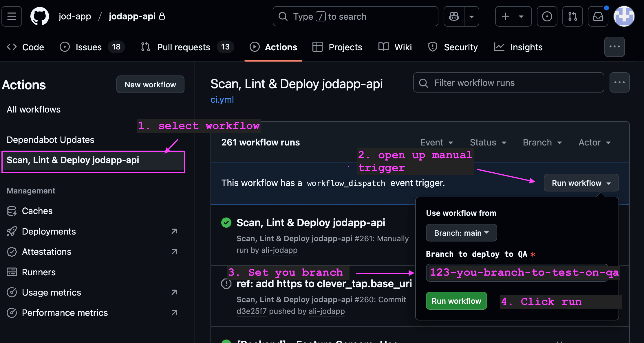This screenshot has width=644, height=343.
Task: Switch to the Security tab
Action: click(453, 47)
